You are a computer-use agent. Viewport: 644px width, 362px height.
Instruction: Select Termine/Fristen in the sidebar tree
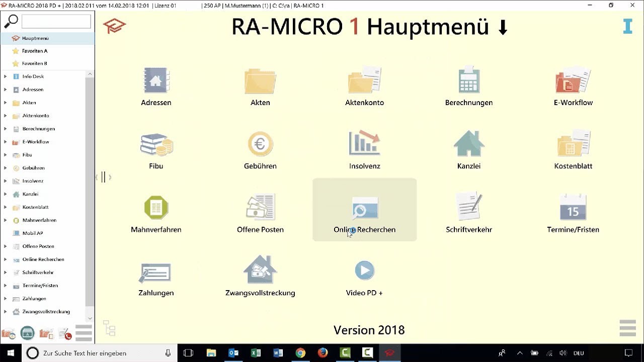[x=40, y=286]
